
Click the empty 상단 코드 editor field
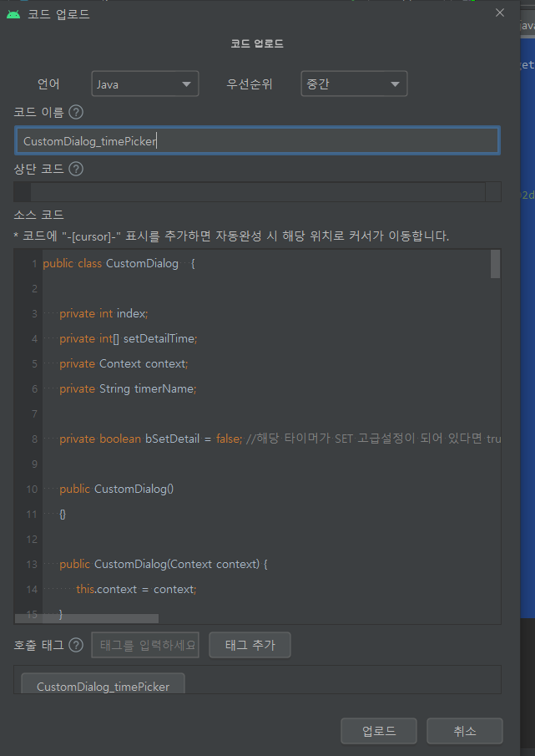(x=257, y=192)
